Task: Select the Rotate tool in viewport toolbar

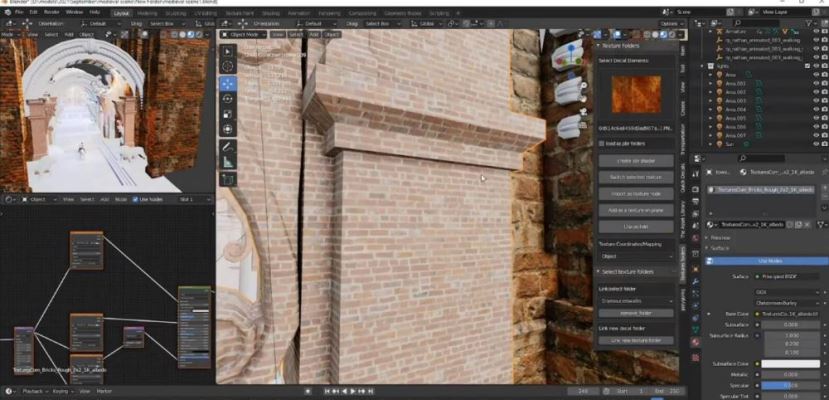Action: click(x=228, y=99)
